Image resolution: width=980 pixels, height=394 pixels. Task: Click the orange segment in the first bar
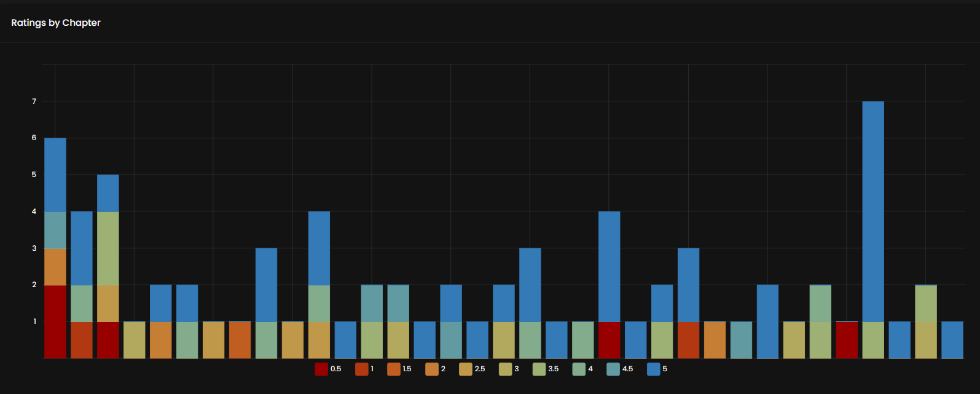(x=55, y=266)
